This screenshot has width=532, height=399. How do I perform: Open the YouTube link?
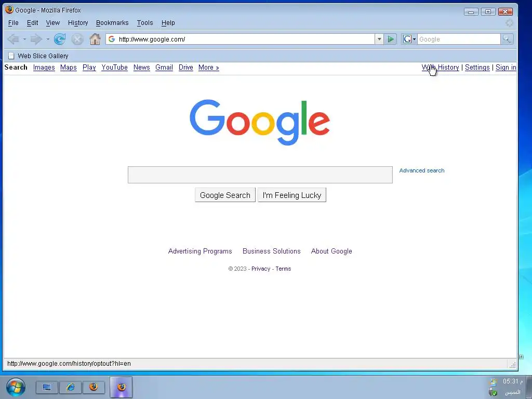pyautogui.click(x=115, y=68)
